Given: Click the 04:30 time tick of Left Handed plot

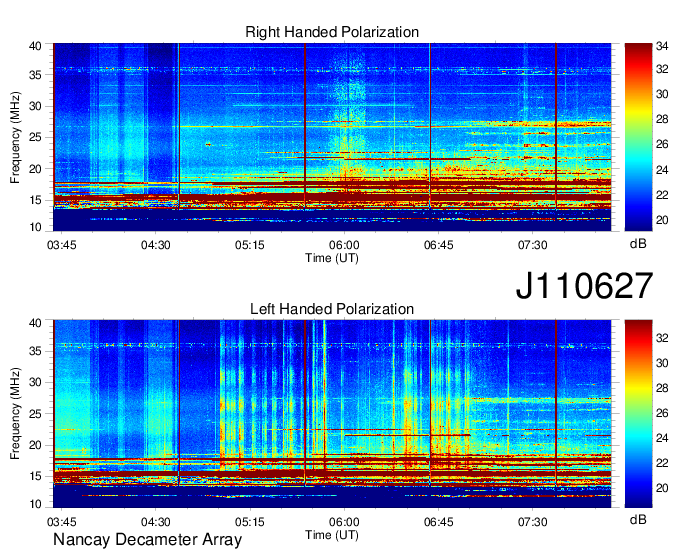Looking at the screenshot, I should click(155, 522).
